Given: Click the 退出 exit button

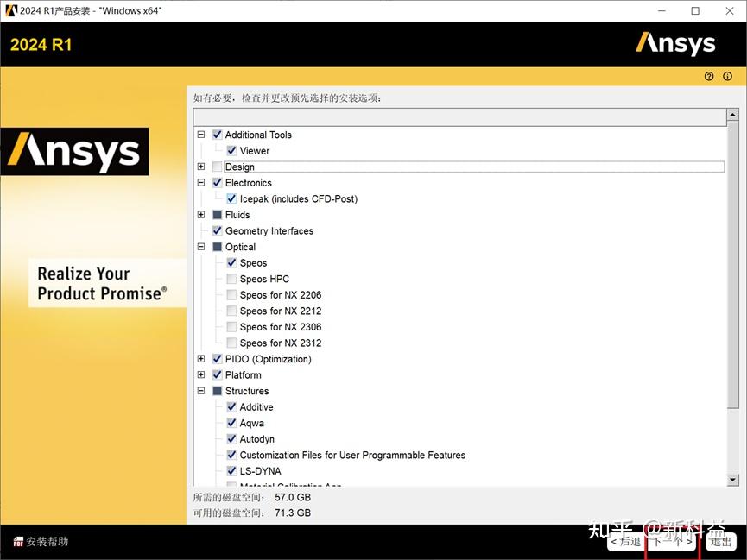Looking at the screenshot, I should 721,542.
